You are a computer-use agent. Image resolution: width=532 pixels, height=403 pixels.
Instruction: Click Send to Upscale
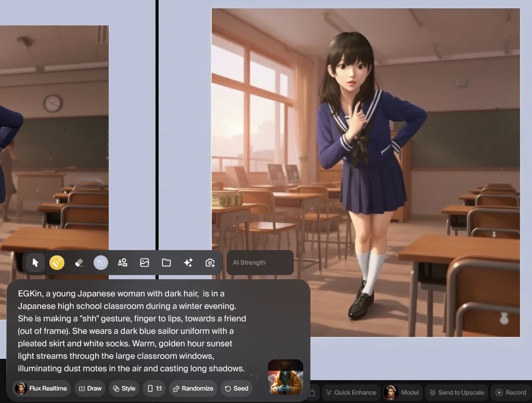coord(457,393)
